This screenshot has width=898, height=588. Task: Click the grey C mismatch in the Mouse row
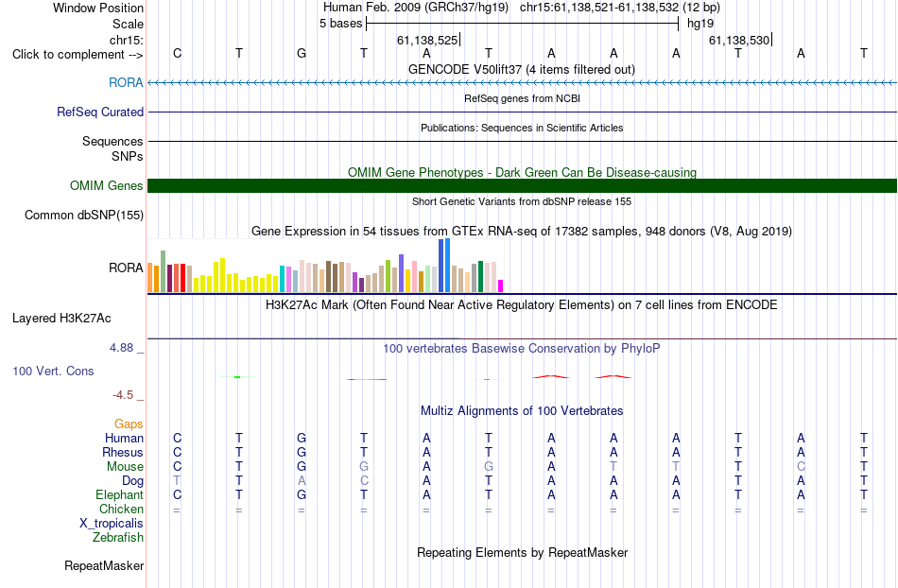801,467
